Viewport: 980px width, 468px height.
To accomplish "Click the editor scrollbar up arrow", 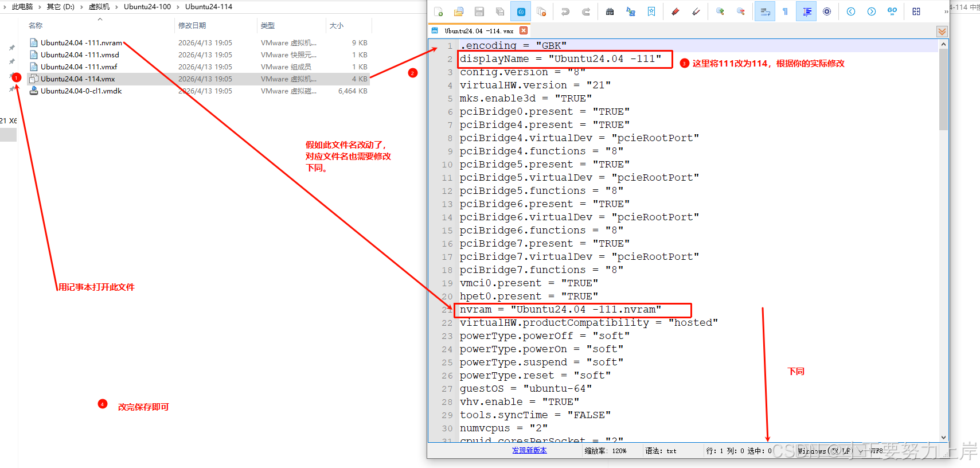I will [x=943, y=44].
